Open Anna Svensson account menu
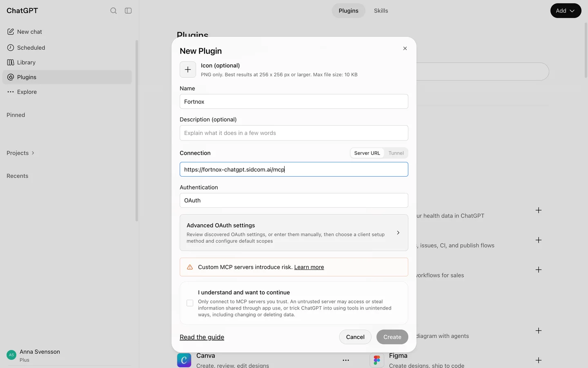The width and height of the screenshot is (588, 368). coord(67,355)
